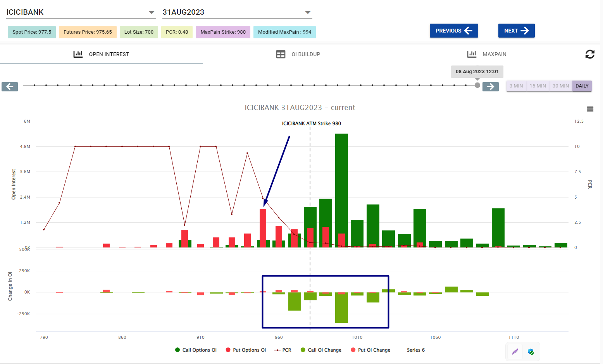Click the OI Buildup table icon
Screen dimensions: 603x364
pyautogui.click(x=281, y=54)
